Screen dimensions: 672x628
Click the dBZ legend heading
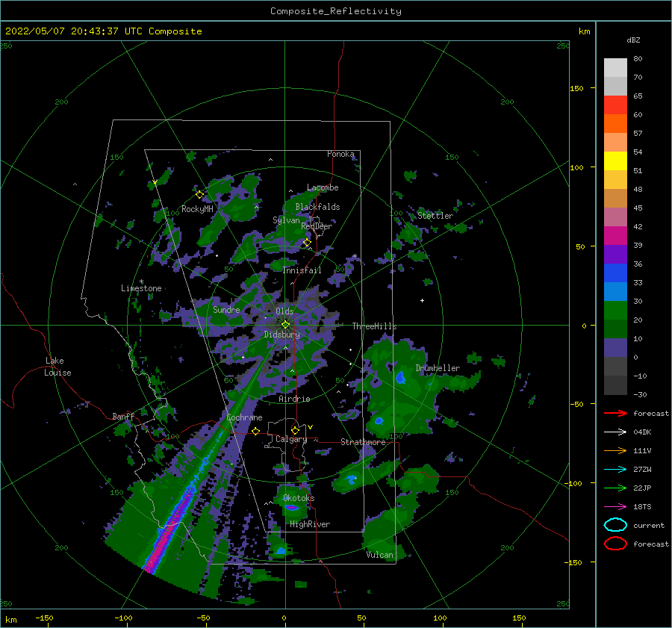[633, 40]
